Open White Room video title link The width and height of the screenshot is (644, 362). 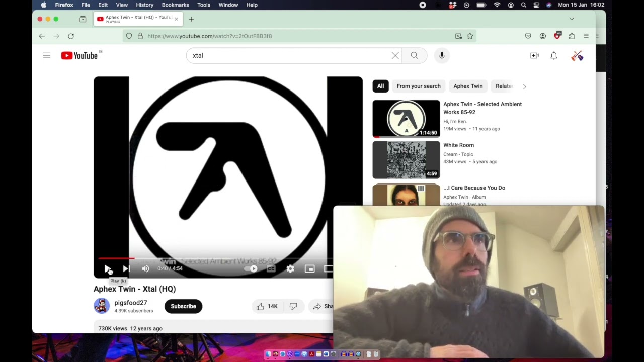(x=458, y=145)
